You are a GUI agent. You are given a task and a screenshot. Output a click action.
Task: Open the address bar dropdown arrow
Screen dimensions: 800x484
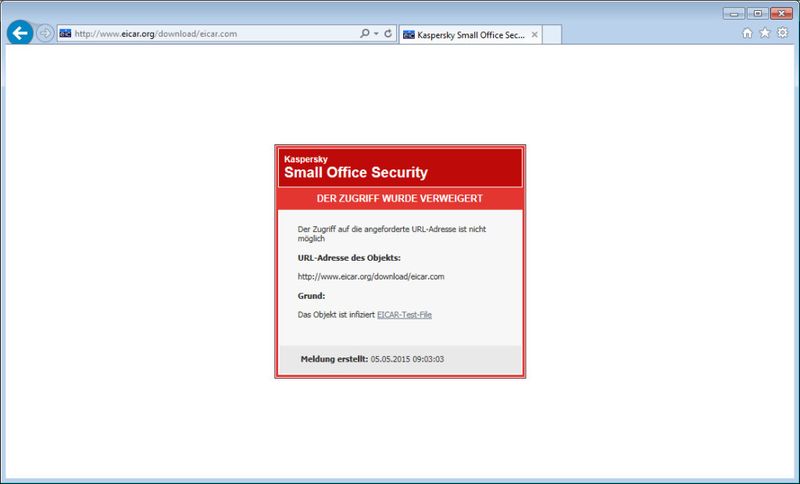pos(377,34)
